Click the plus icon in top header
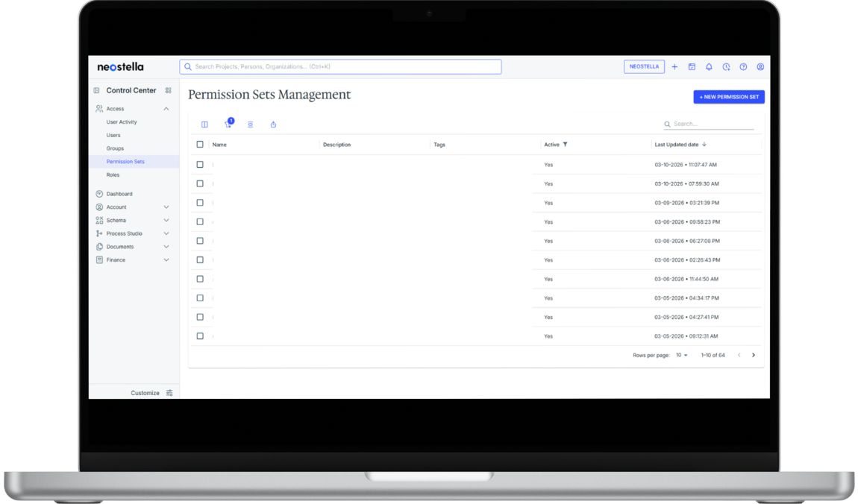Viewport: 858px width, 504px height. pos(674,67)
